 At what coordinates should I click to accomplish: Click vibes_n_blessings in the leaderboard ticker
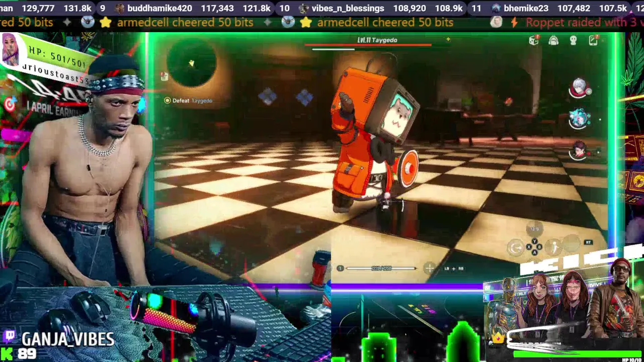(348, 9)
